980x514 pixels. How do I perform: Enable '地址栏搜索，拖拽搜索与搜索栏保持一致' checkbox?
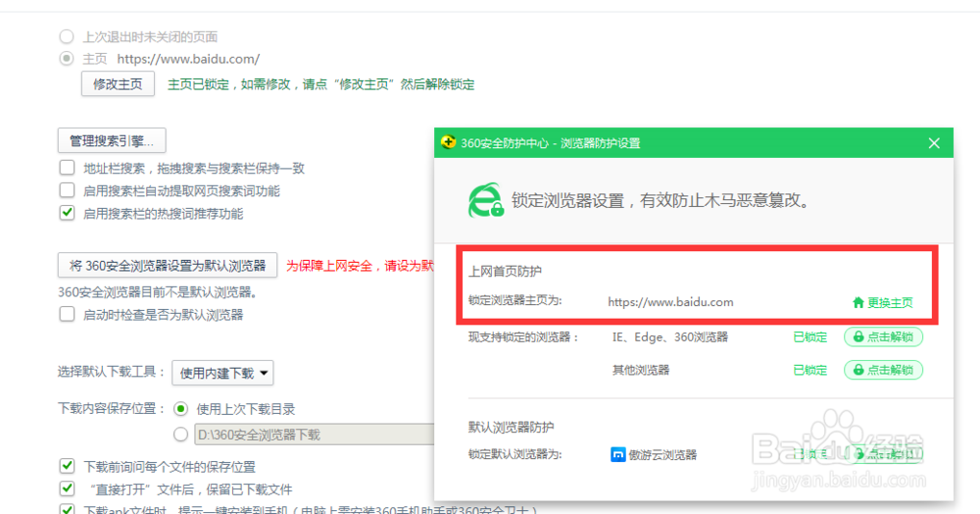tap(67, 168)
